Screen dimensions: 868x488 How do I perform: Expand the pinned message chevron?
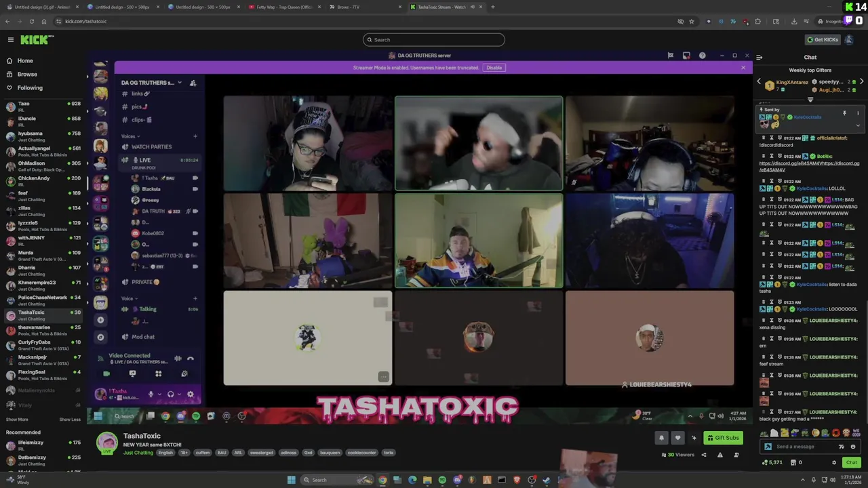tap(858, 125)
